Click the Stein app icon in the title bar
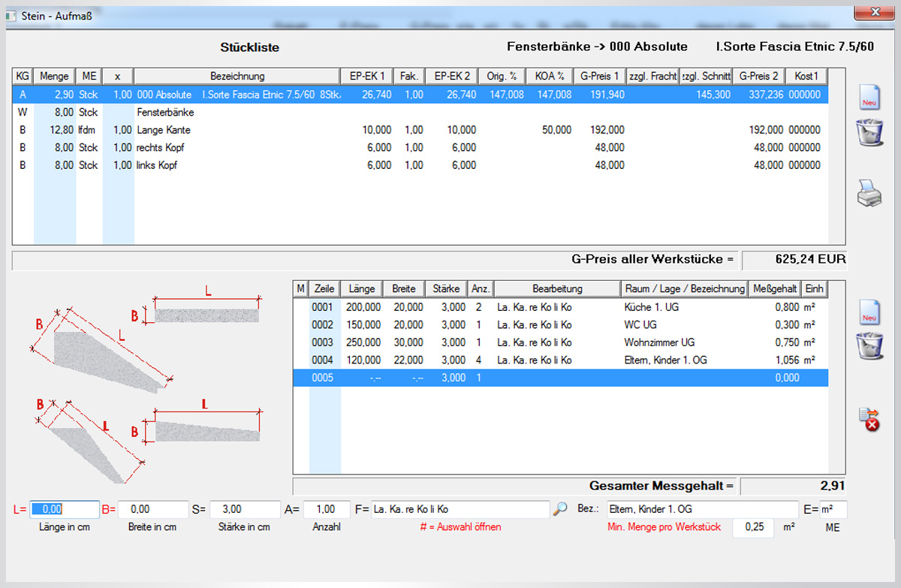901x588 pixels. tap(11, 15)
